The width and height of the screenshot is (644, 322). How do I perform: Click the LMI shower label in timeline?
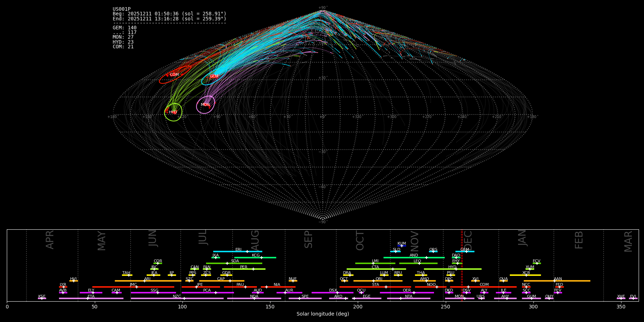pos(375,261)
